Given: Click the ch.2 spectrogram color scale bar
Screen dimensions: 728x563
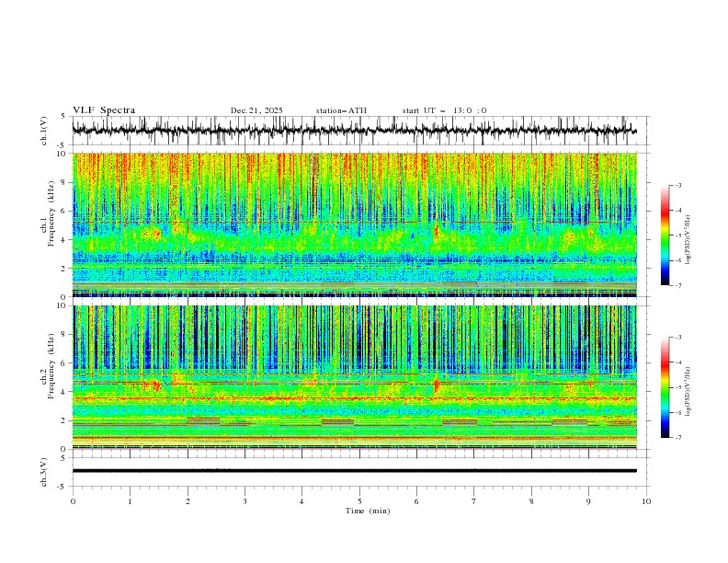Looking at the screenshot, I should click(x=665, y=387).
